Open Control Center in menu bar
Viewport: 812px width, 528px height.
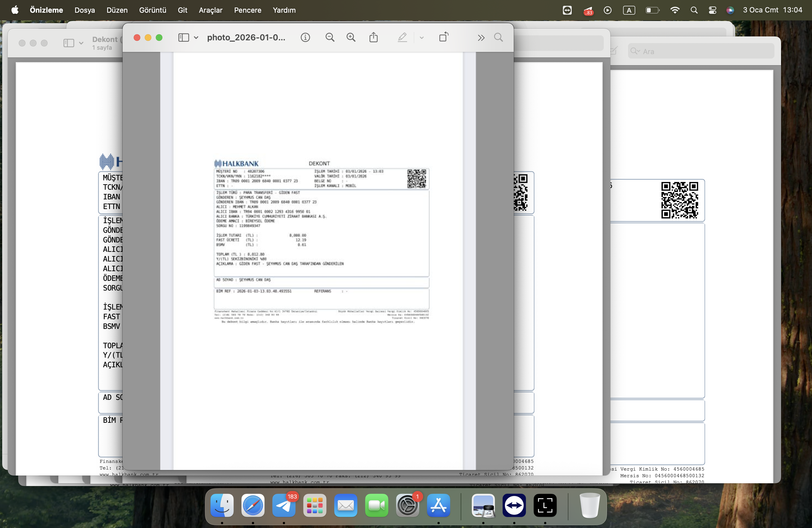(712, 10)
